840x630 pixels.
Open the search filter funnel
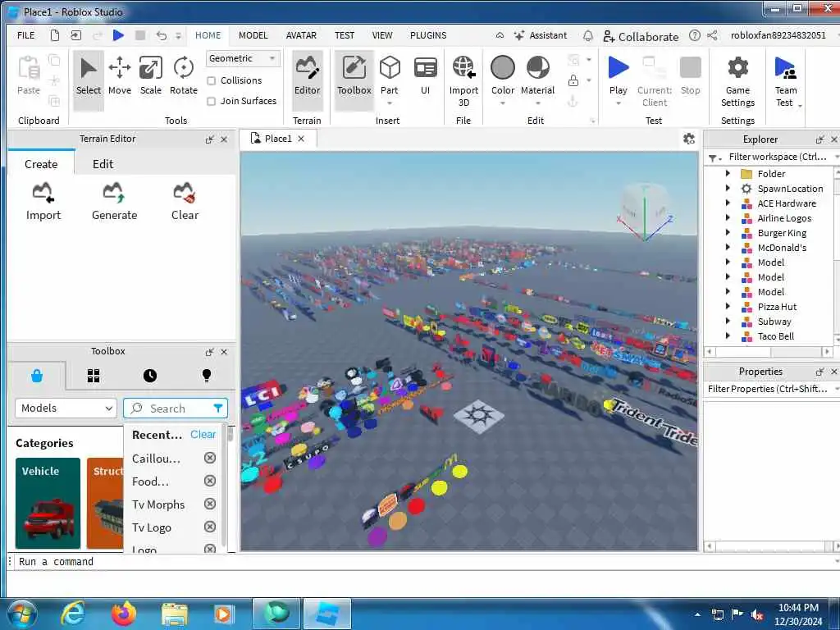pyautogui.click(x=218, y=409)
